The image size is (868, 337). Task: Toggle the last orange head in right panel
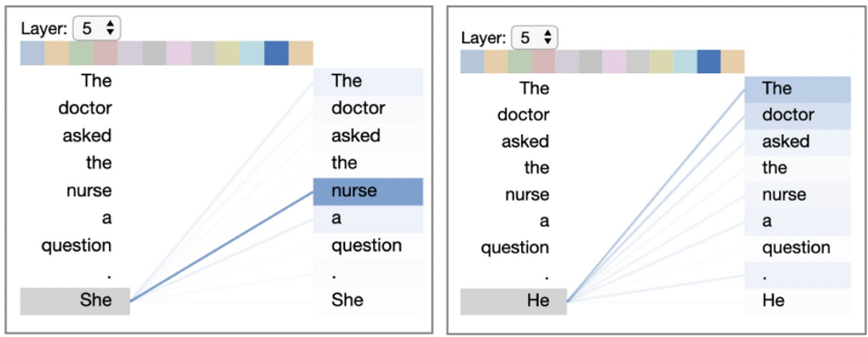tap(732, 62)
